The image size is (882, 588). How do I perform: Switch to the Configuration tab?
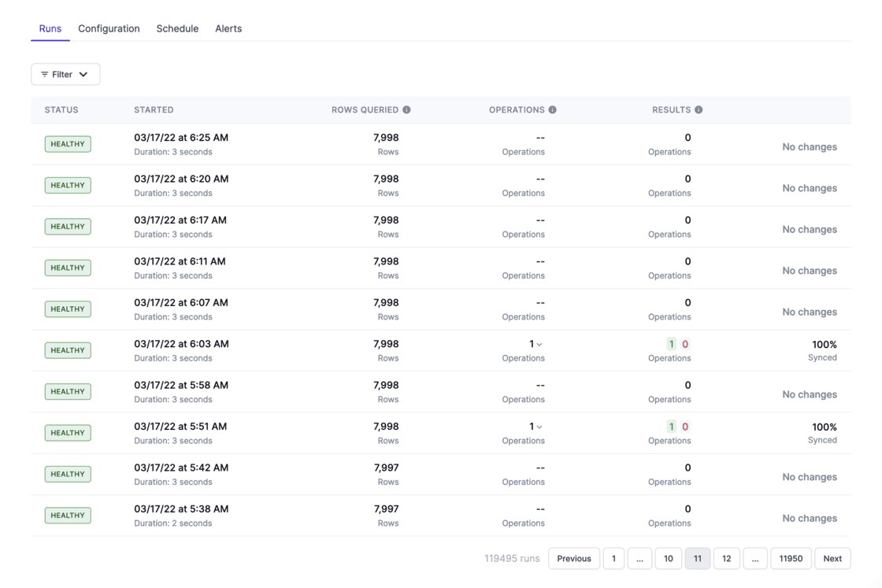tap(109, 28)
